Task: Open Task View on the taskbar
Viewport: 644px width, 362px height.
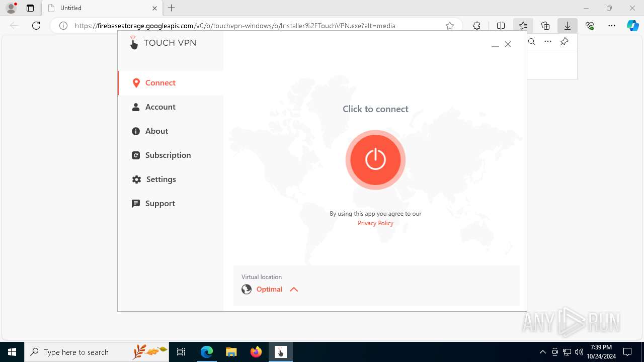Action: coord(181,352)
